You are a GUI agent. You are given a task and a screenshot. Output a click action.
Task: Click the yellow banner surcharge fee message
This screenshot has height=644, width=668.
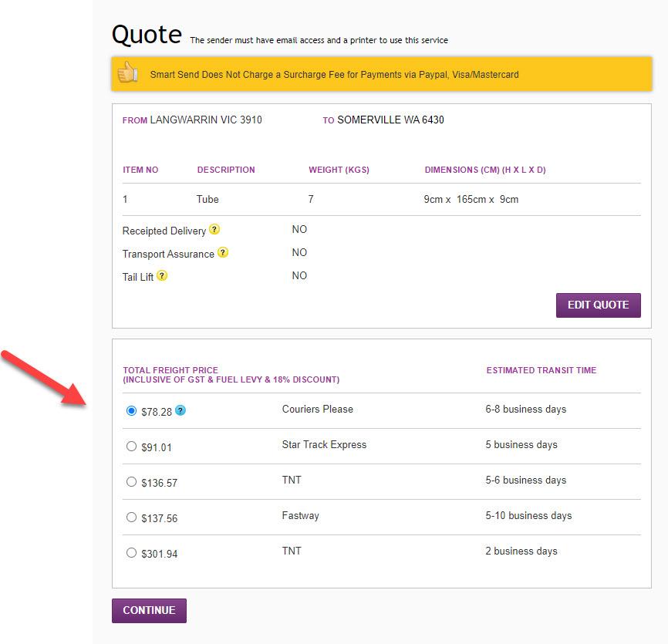[335, 75]
